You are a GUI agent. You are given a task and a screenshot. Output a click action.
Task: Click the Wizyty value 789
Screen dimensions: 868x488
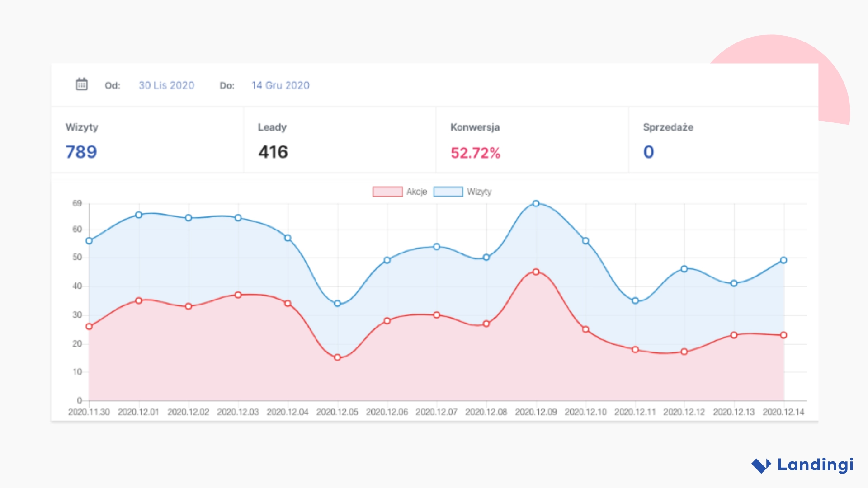[80, 152]
